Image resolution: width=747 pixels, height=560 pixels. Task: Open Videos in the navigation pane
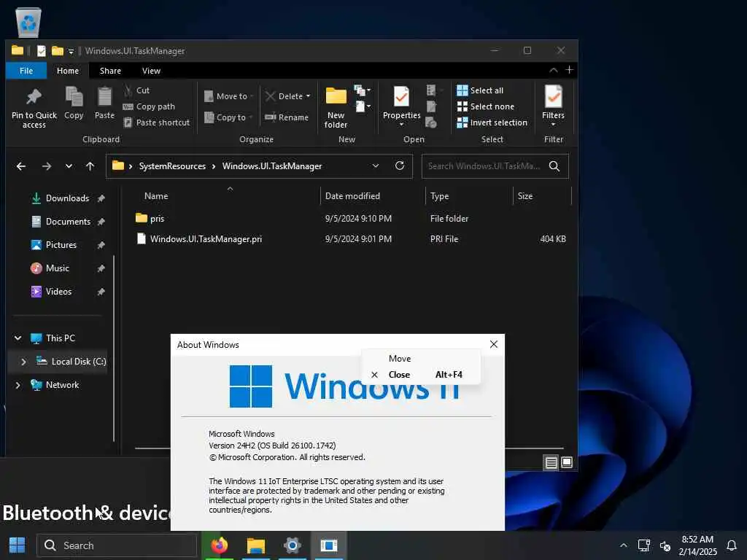[58, 292]
